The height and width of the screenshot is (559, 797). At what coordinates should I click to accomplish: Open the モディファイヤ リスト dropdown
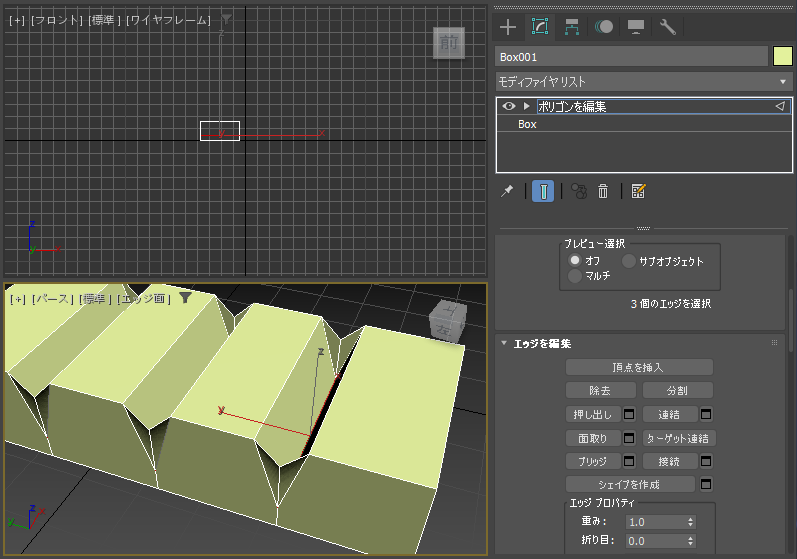pyautogui.click(x=644, y=81)
